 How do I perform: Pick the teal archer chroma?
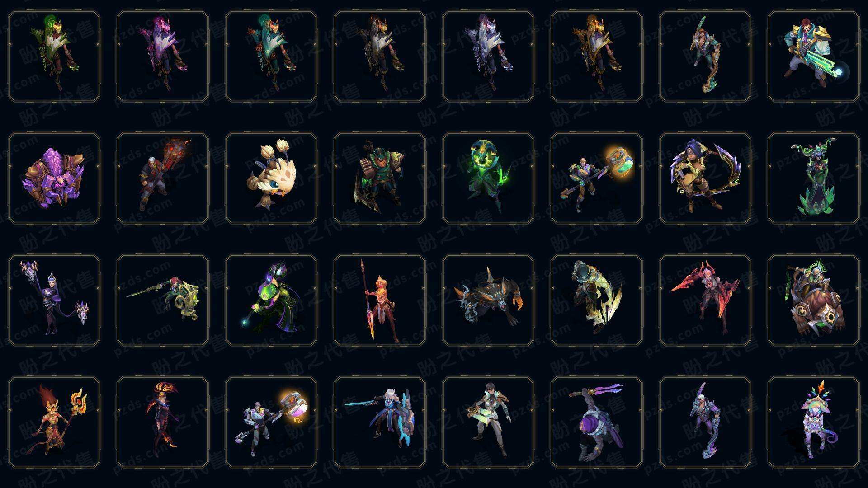271,56
